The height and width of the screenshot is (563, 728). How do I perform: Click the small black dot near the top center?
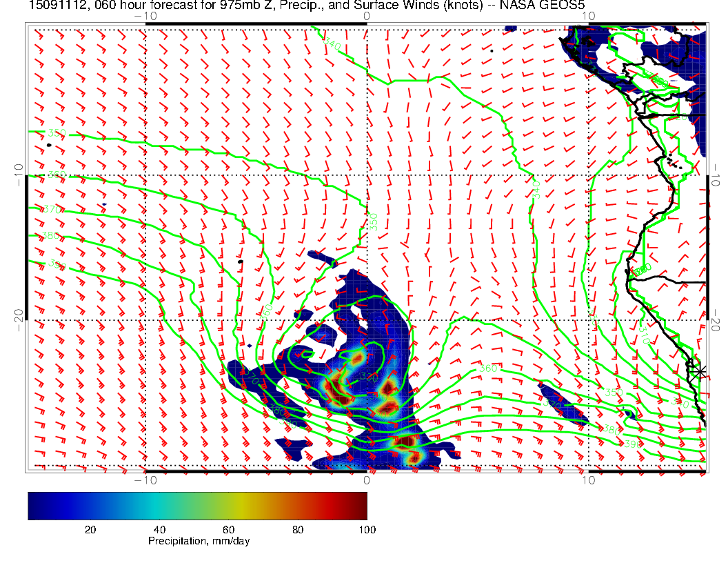492,50
